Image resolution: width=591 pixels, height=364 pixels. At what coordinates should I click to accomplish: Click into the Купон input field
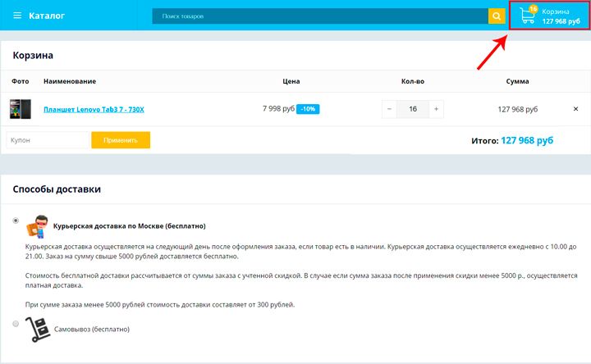(48, 140)
